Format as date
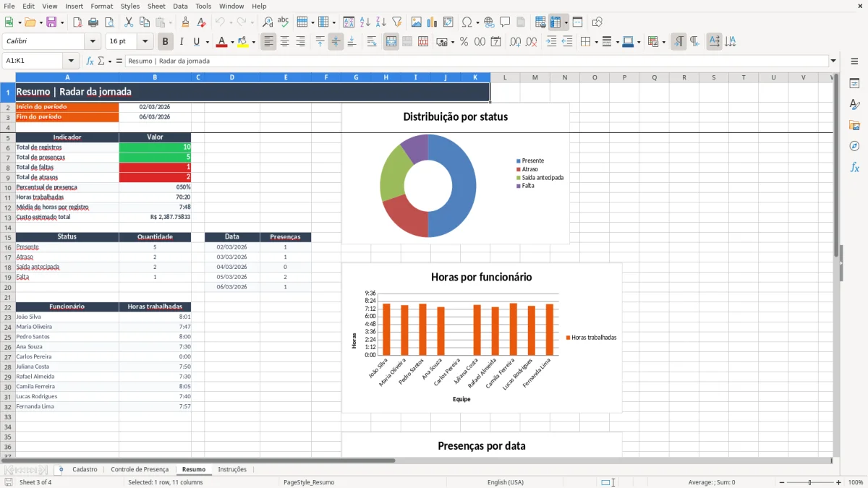The width and height of the screenshot is (868, 488). (x=496, y=42)
